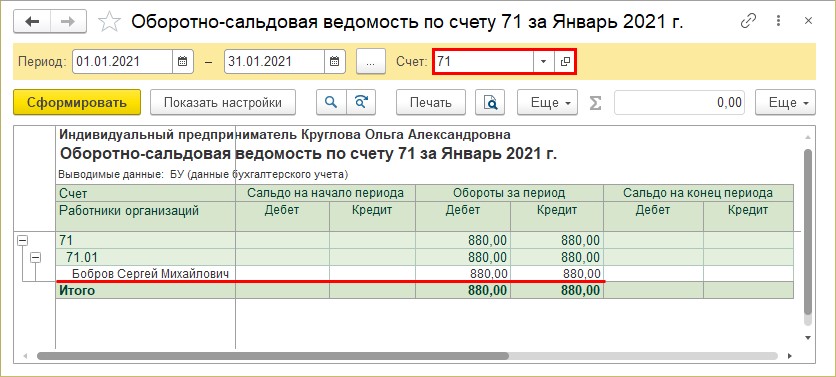Open calendar for start date 01.01.2021

click(182, 61)
